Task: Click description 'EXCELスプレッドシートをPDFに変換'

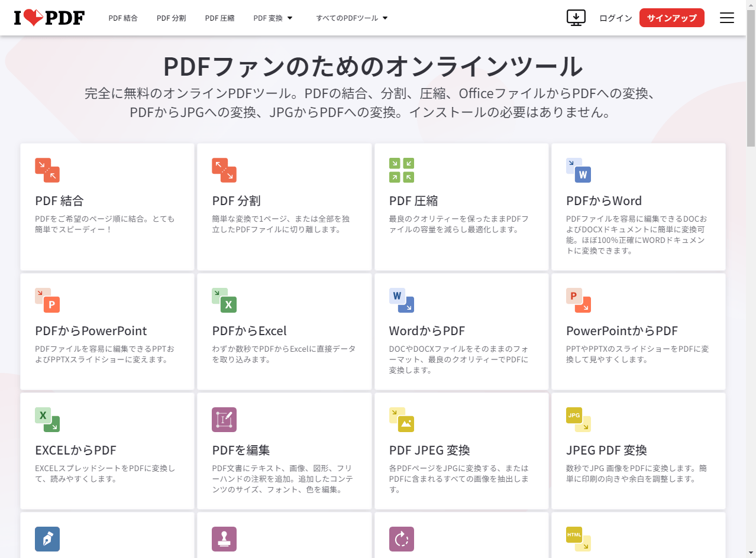Action: tap(105, 473)
